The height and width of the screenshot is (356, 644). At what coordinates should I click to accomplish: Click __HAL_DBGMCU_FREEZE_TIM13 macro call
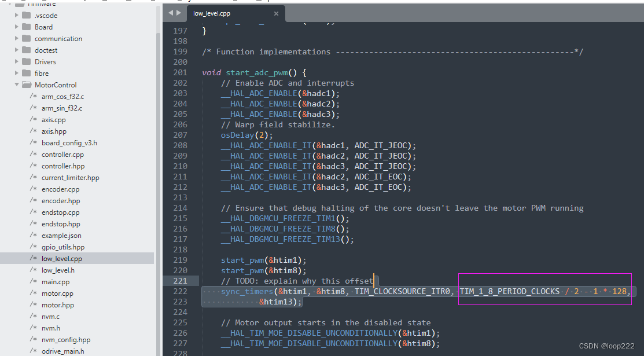click(287, 239)
